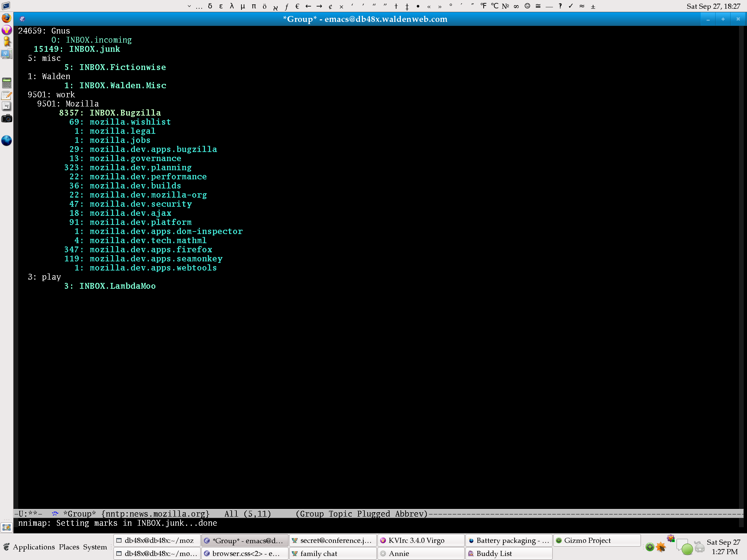Open the character palette dropdown arrow
Screen dimensions: 747x560
point(189,6)
